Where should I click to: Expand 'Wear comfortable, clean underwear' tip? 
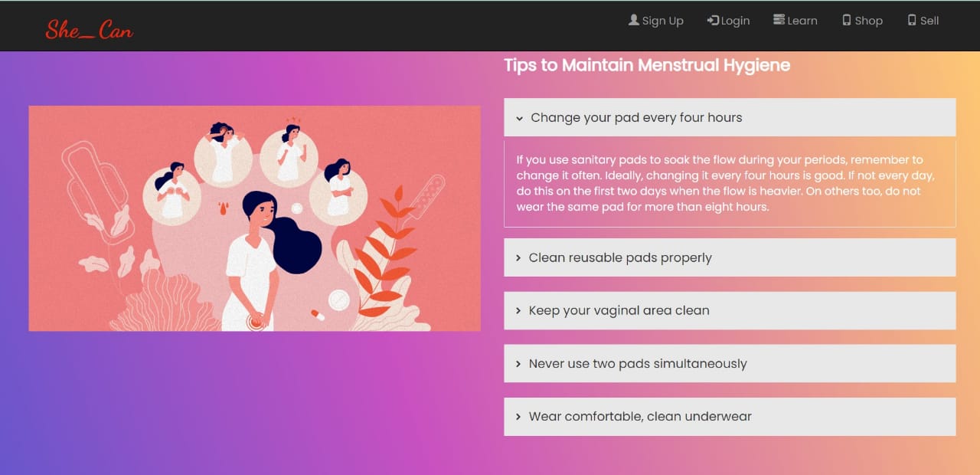coord(730,417)
